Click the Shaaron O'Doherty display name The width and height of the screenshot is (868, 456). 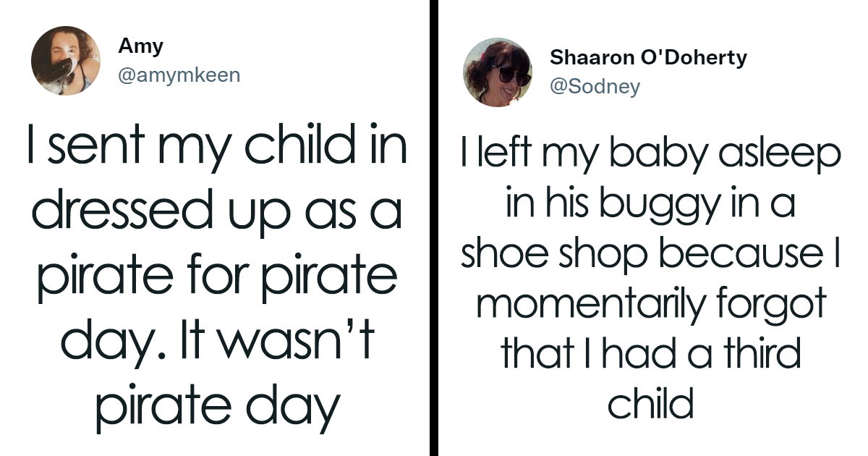pyautogui.click(x=648, y=57)
